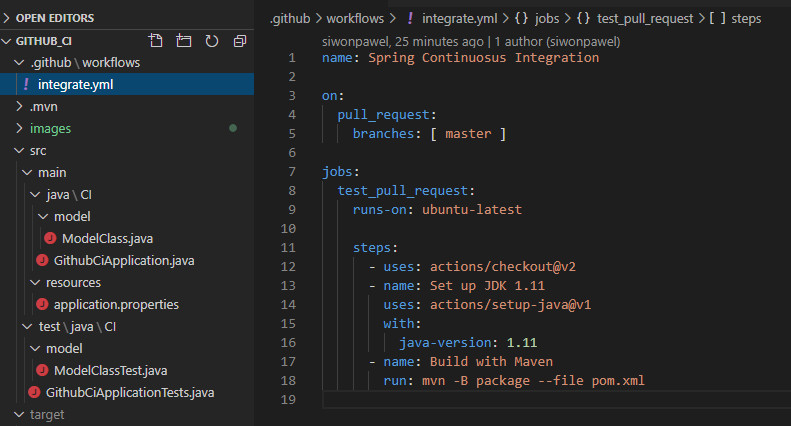Click steps breadcrumb segment
The image size is (791, 426).
tap(746, 19)
